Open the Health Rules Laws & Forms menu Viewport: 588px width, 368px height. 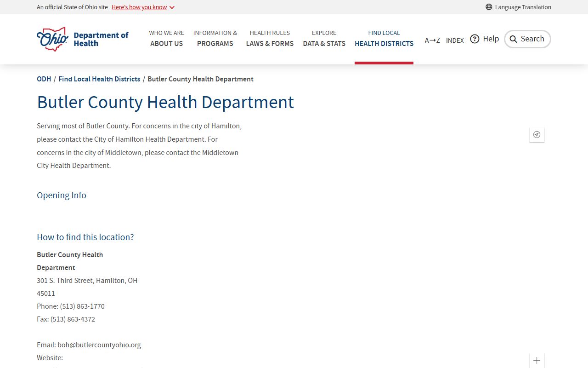(270, 39)
